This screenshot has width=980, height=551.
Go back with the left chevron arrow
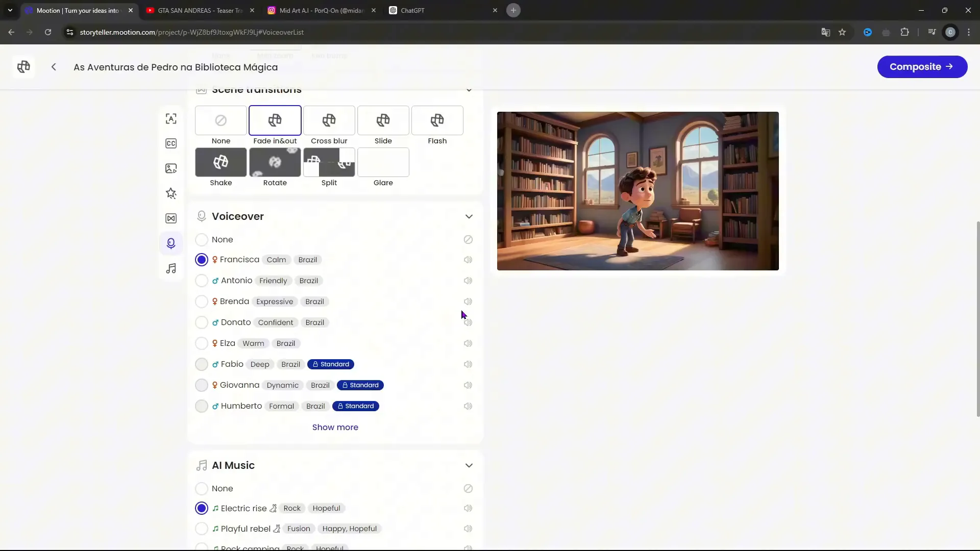point(54,67)
